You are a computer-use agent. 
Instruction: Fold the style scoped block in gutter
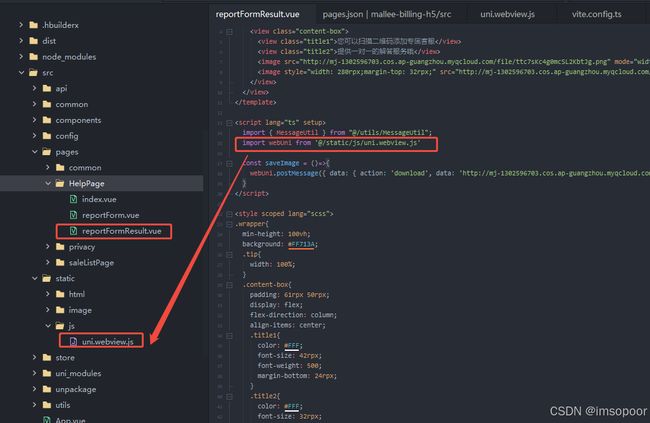[x=229, y=214]
